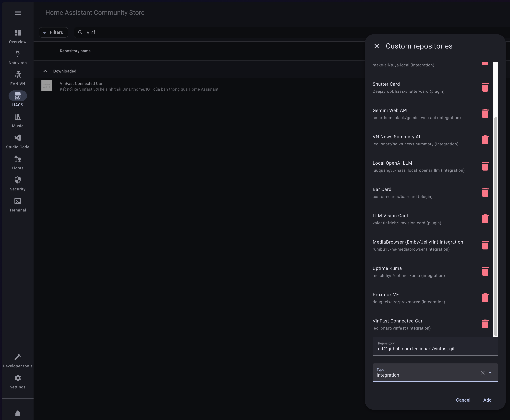Delete VinFast Connected Car custom repository
510x420 pixels.
coord(485,324)
